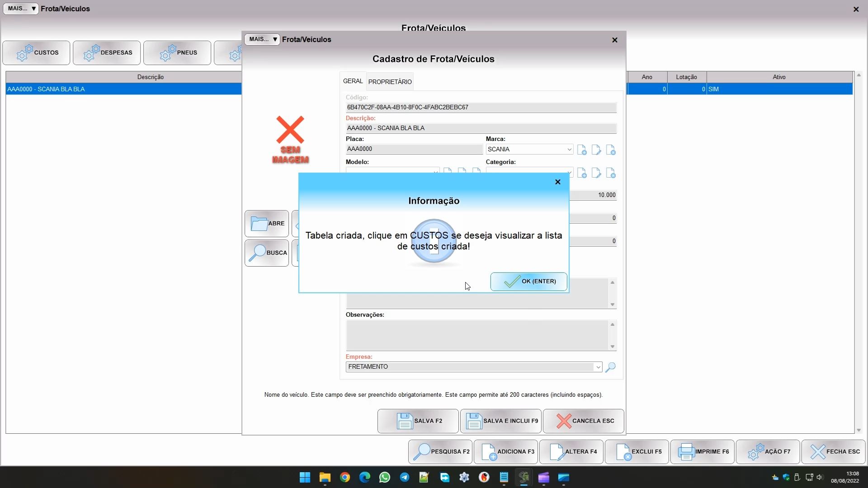
Task: Click the add new Categoria icon
Action: 582,173
